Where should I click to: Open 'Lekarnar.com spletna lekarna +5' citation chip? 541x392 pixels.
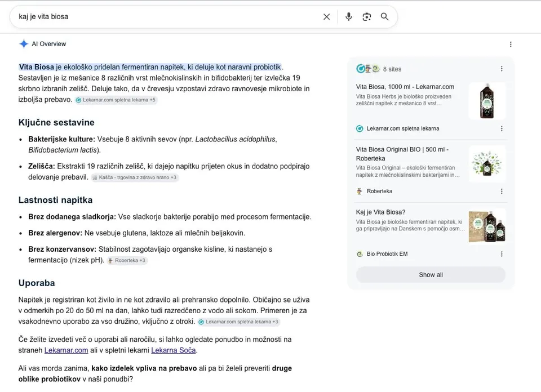(116, 100)
